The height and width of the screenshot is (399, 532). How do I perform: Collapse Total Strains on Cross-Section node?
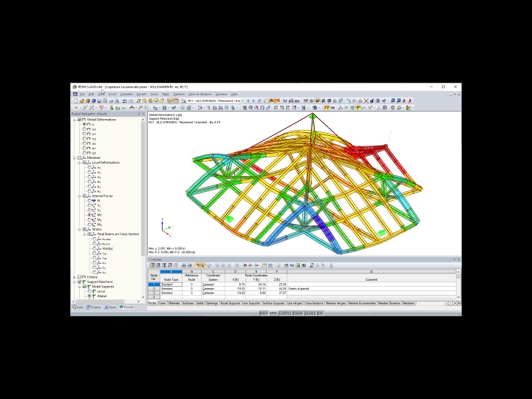(x=84, y=234)
